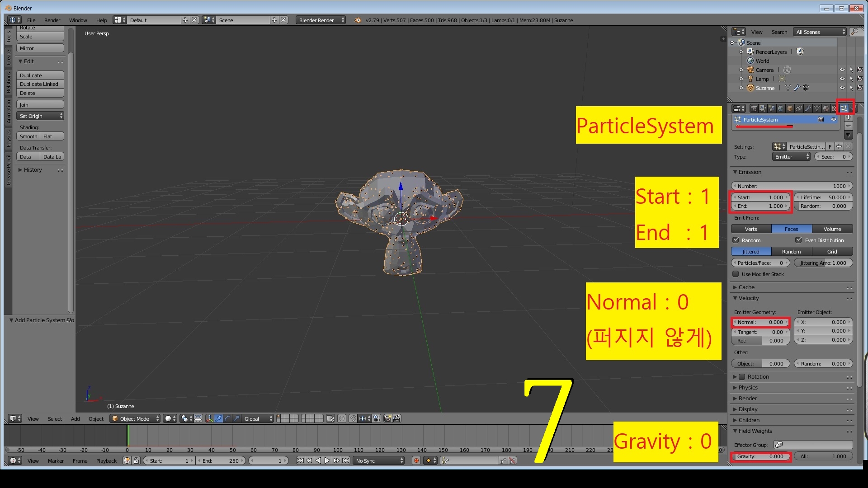Viewport: 868px width, 488px height.
Task: Click the Duplicate Linked button
Action: (40, 84)
